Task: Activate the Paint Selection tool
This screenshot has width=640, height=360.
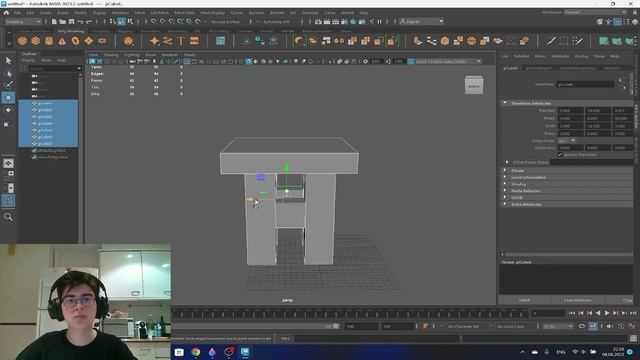Action: [x=8, y=85]
